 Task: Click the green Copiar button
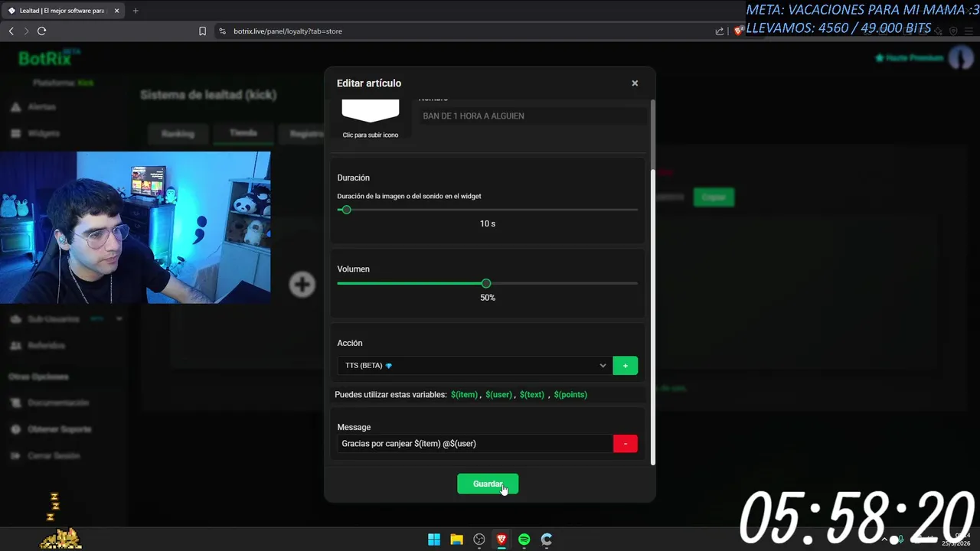click(714, 197)
